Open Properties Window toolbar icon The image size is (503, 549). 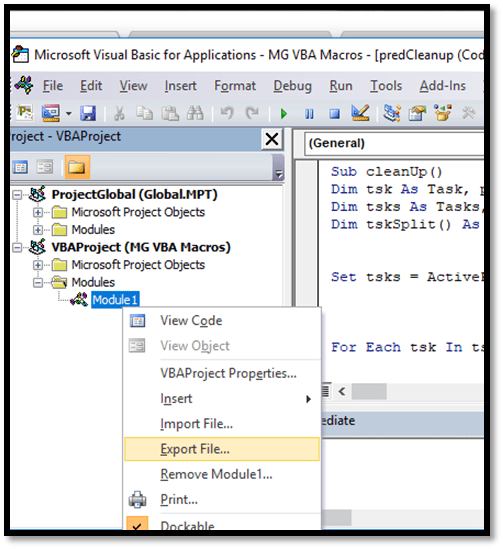tap(417, 113)
